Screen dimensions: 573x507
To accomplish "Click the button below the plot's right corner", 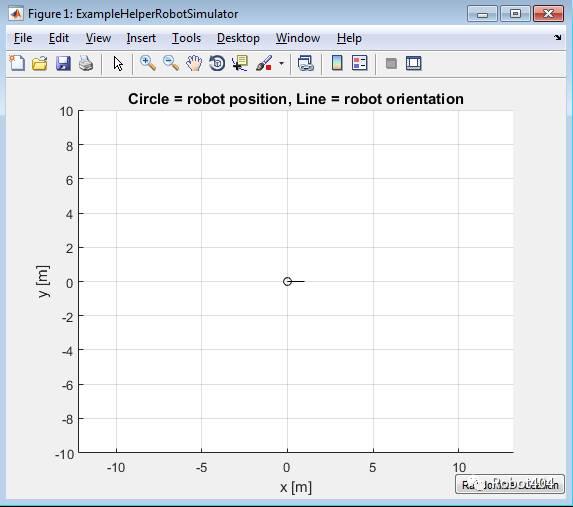I will (x=510, y=484).
